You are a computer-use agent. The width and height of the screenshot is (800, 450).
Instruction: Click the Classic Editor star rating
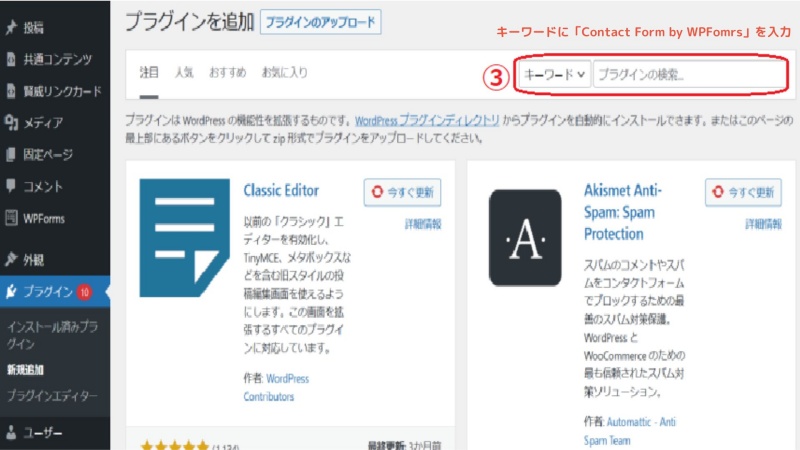point(174,445)
